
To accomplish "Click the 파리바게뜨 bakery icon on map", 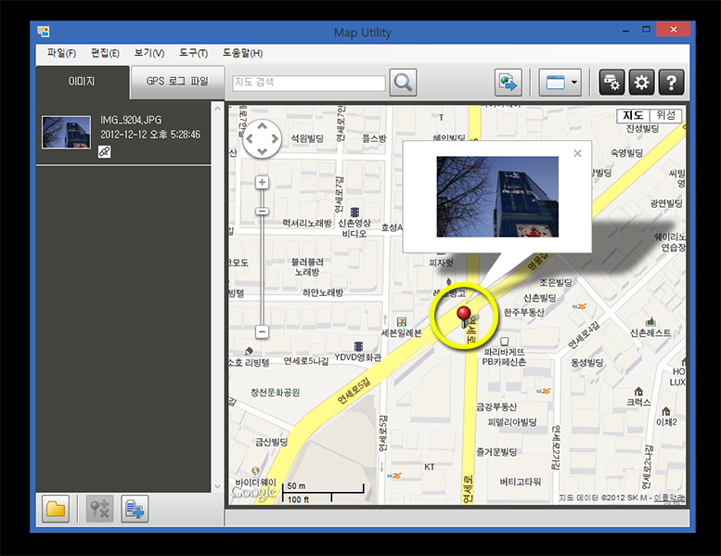I will (x=504, y=341).
